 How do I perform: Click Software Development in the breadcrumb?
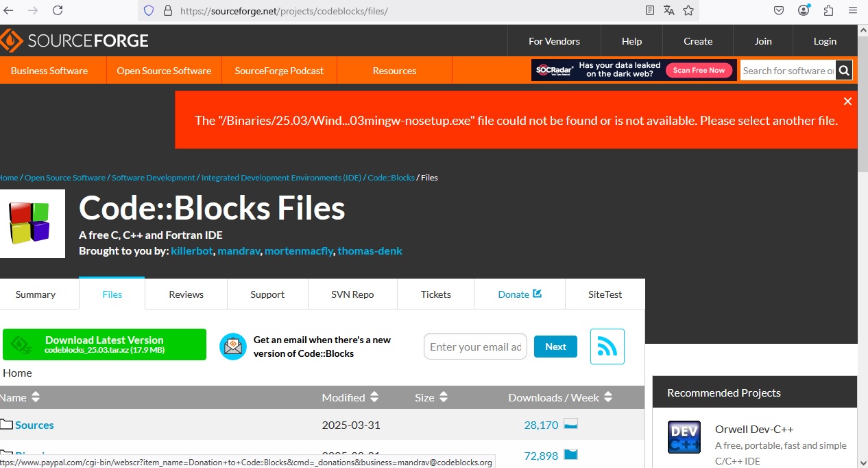tap(154, 178)
